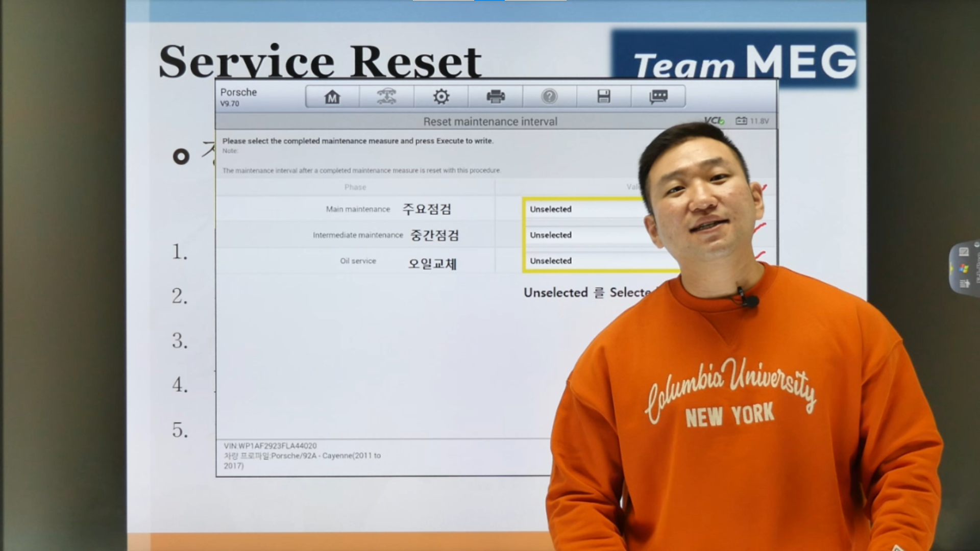Click the Porsche V9.70 label
The image size is (980, 551).
click(x=238, y=97)
